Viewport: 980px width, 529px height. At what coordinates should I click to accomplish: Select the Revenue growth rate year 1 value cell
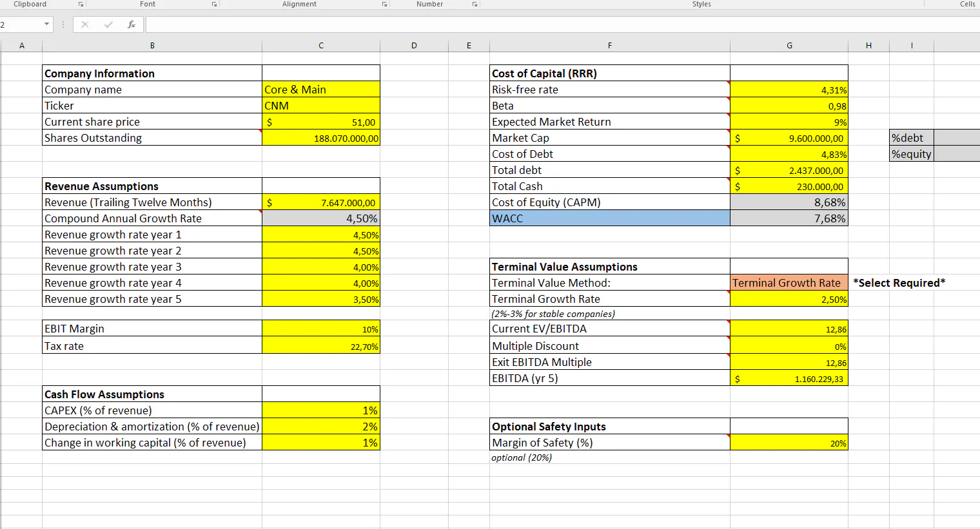coord(321,235)
